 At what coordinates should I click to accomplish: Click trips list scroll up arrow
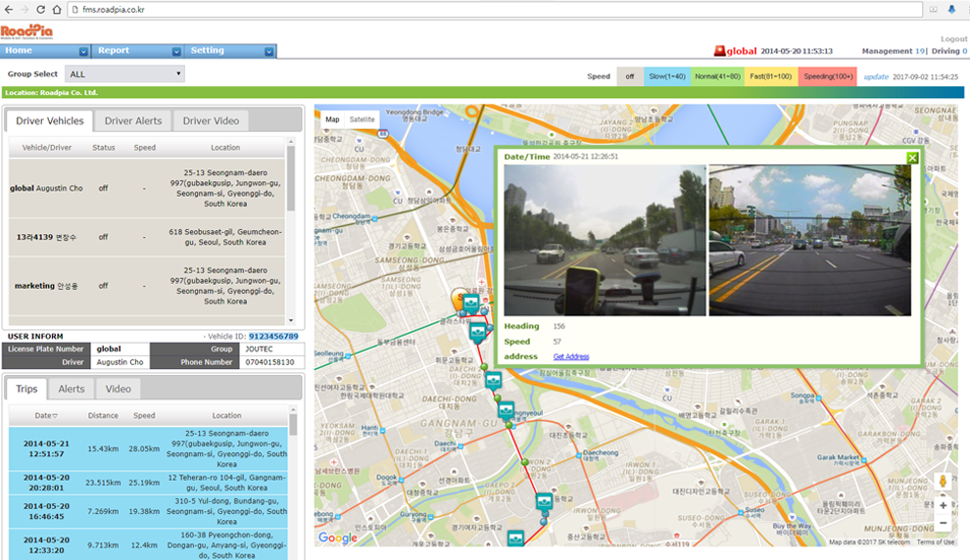click(x=293, y=409)
